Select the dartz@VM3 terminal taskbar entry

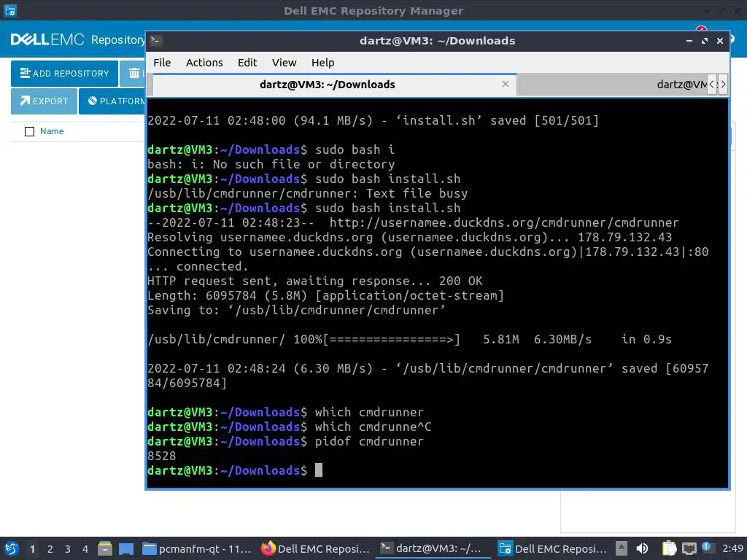[432, 548]
